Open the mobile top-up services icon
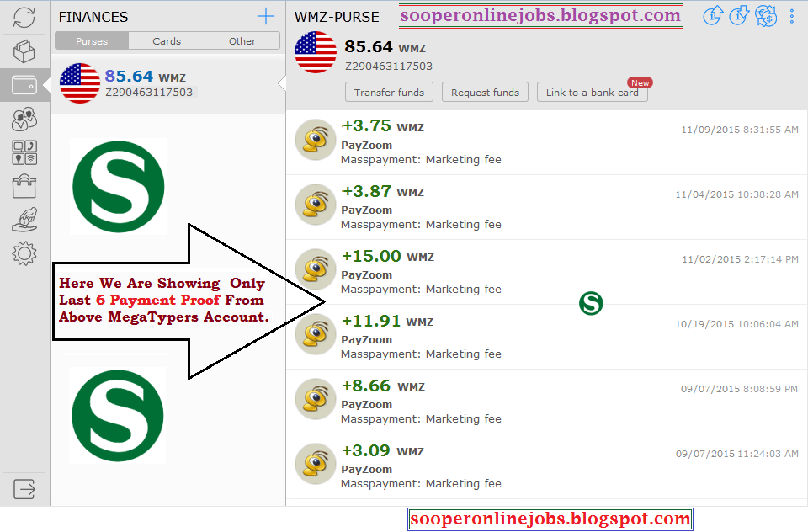 point(24,152)
